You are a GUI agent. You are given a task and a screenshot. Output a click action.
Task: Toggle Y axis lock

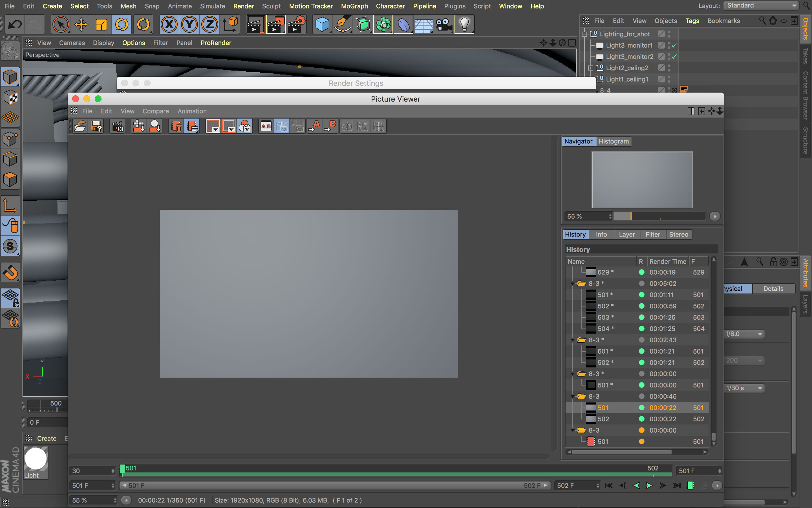pyautogui.click(x=189, y=25)
